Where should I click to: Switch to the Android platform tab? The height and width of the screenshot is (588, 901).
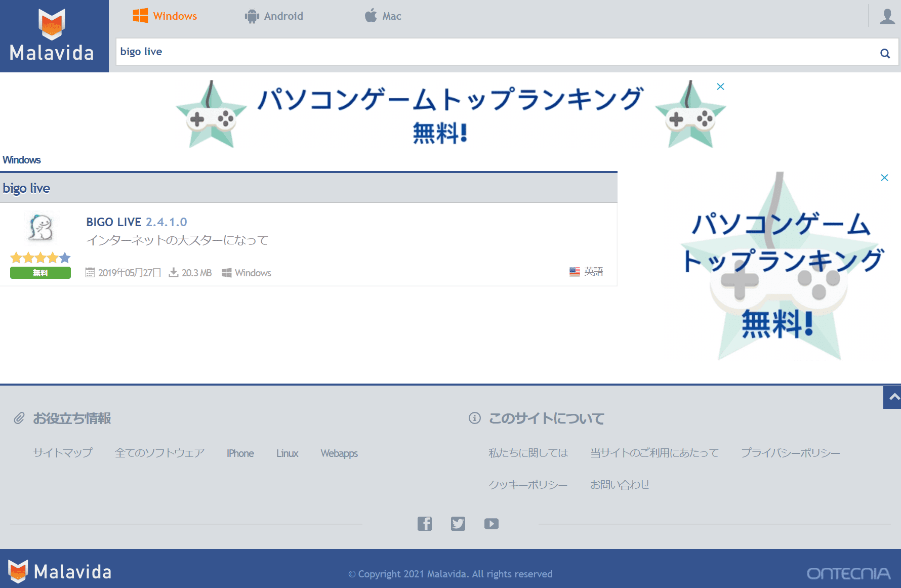tap(274, 16)
